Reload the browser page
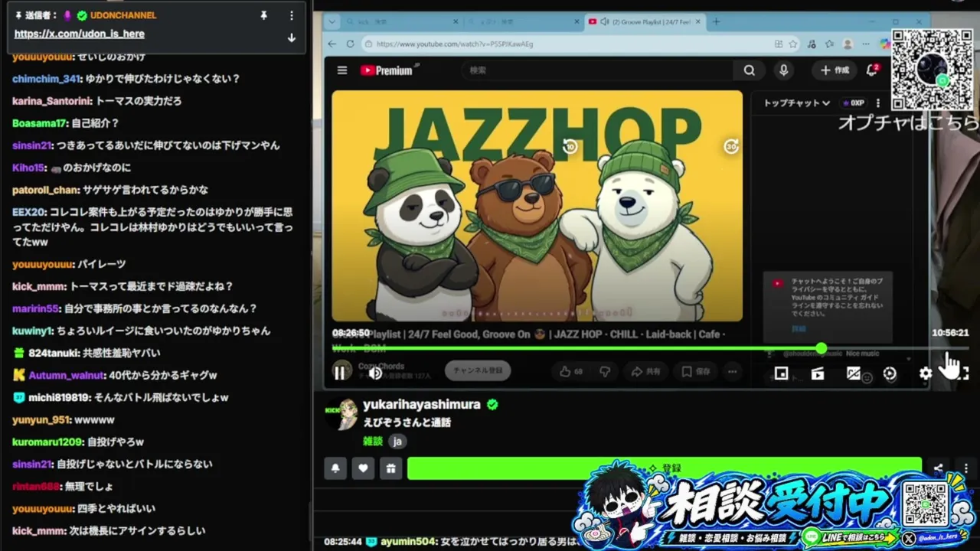This screenshot has height=551, width=980. (351, 44)
